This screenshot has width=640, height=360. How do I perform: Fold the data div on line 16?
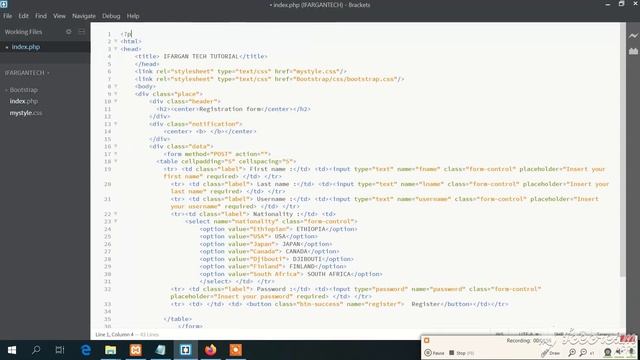[x=116, y=146]
